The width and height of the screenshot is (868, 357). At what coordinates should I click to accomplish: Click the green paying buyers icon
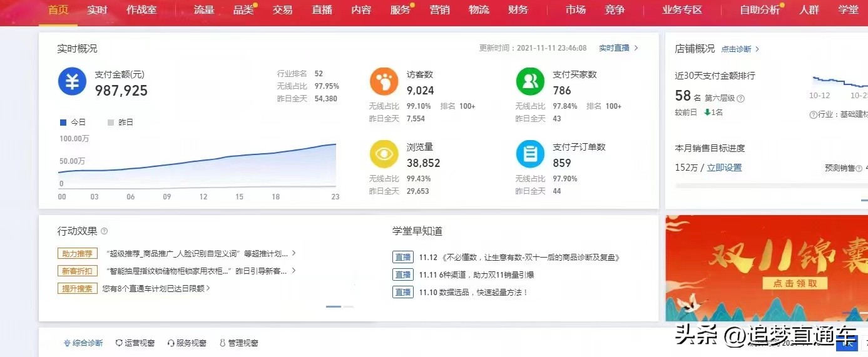coord(530,82)
